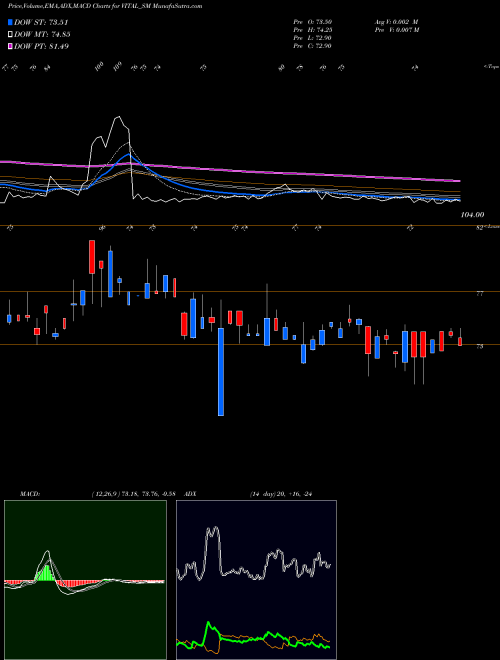
Task: Click the green +DI line peak in ADX panel
Action: point(209,624)
